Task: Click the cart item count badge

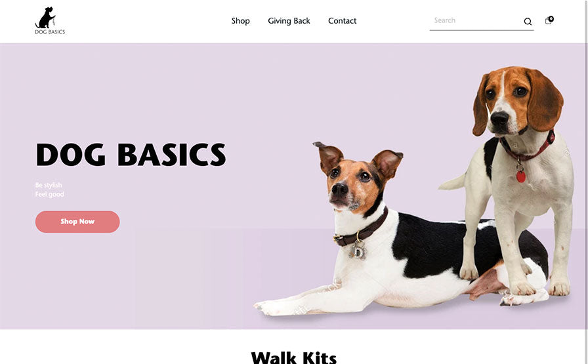Action: click(551, 19)
